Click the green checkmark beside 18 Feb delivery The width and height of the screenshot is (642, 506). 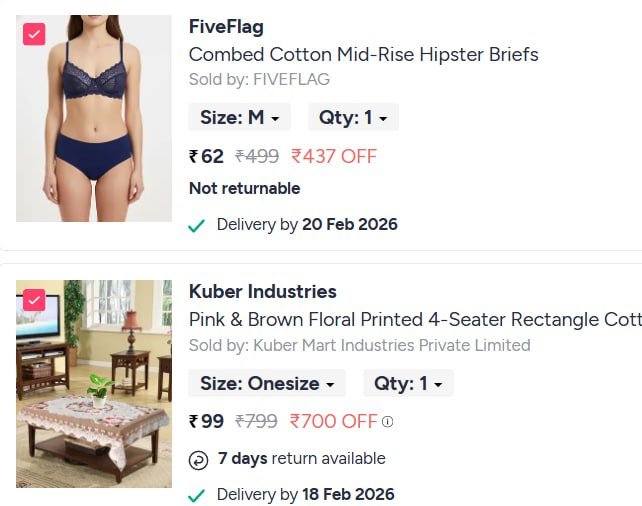click(x=197, y=495)
